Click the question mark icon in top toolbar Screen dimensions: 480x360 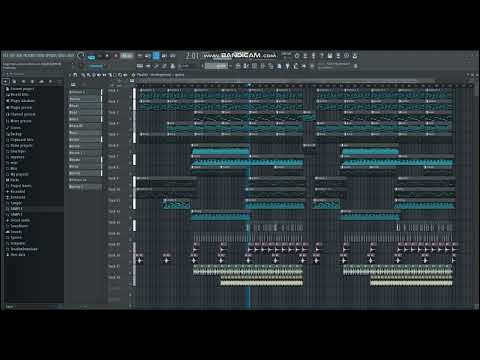click(322, 55)
